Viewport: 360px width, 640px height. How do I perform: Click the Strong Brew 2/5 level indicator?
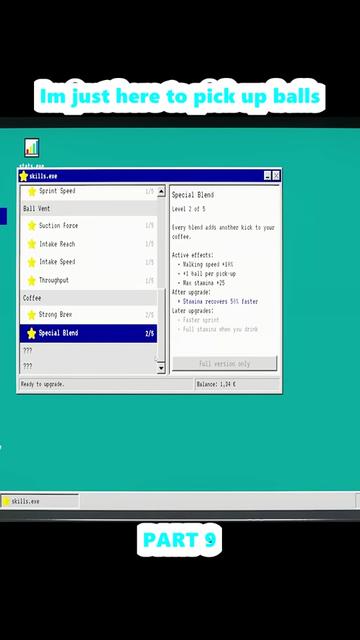coord(149,315)
